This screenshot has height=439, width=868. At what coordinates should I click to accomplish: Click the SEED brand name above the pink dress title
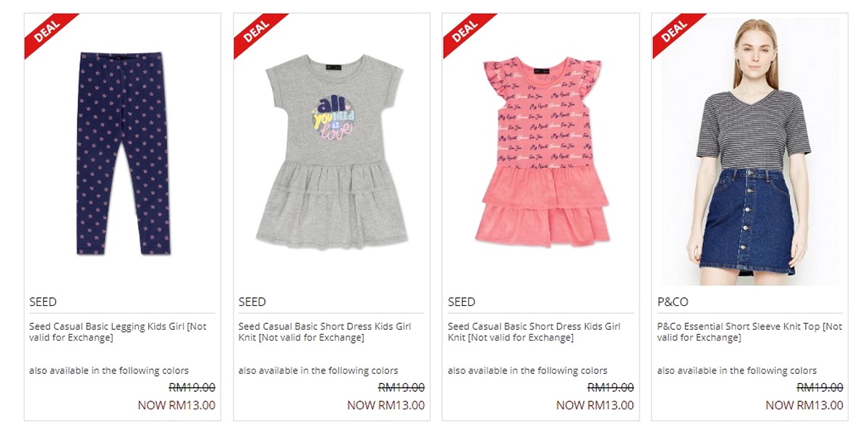click(461, 302)
